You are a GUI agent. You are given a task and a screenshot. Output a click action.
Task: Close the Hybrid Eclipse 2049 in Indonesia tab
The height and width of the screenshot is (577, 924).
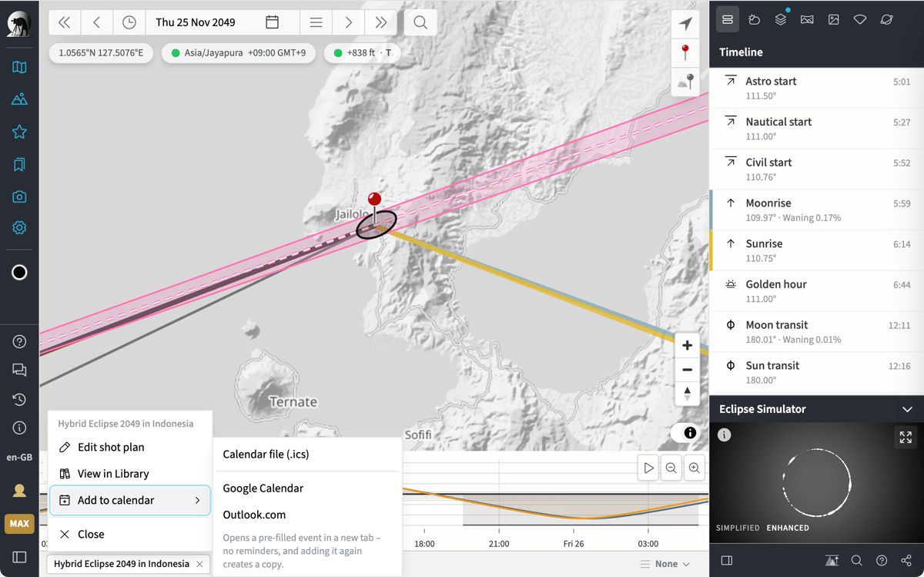pos(199,564)
